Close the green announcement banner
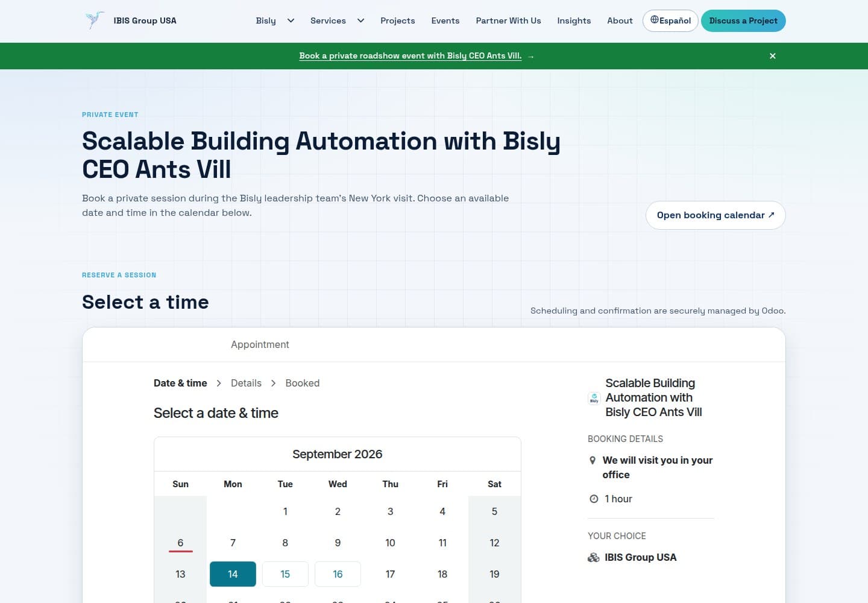Image resolution: width=868 pixels, height=603 pixels. 773,56
